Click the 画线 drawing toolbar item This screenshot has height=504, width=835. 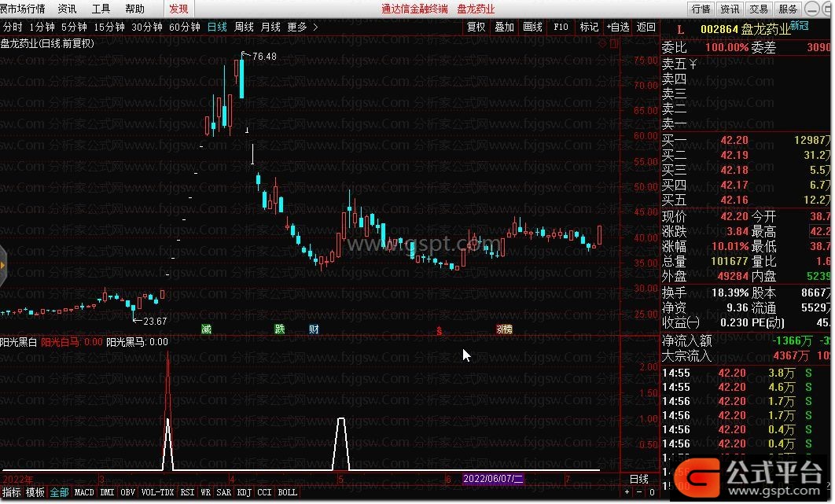(x=532, y=27)
